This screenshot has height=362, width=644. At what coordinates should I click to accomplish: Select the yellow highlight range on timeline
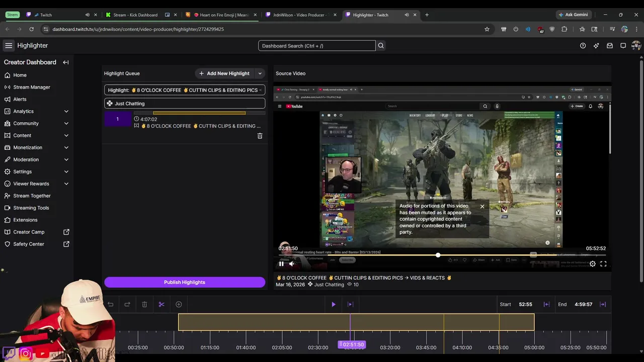click(356, 322)
